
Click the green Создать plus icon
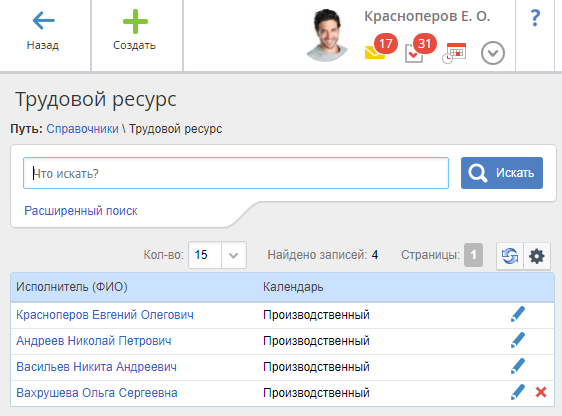135,21
